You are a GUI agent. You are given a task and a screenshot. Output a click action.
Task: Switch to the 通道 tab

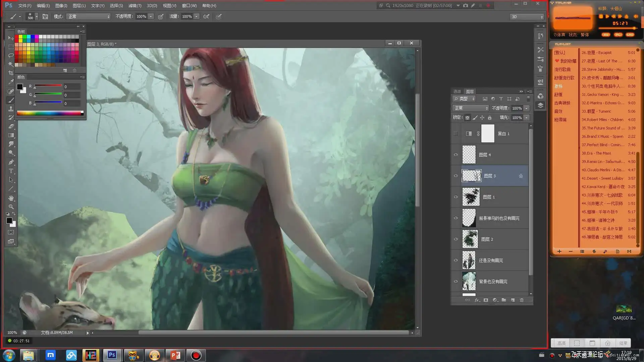[457, 92]
